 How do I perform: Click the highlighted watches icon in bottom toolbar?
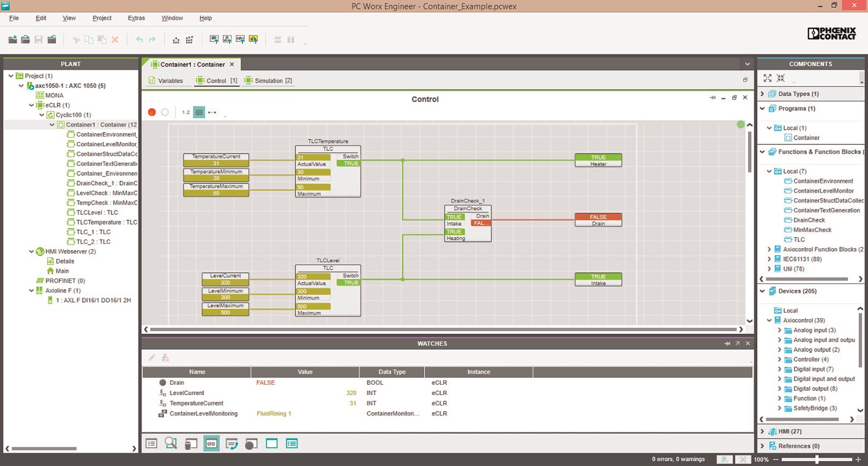pyautogui.click(x=211, y=443)
